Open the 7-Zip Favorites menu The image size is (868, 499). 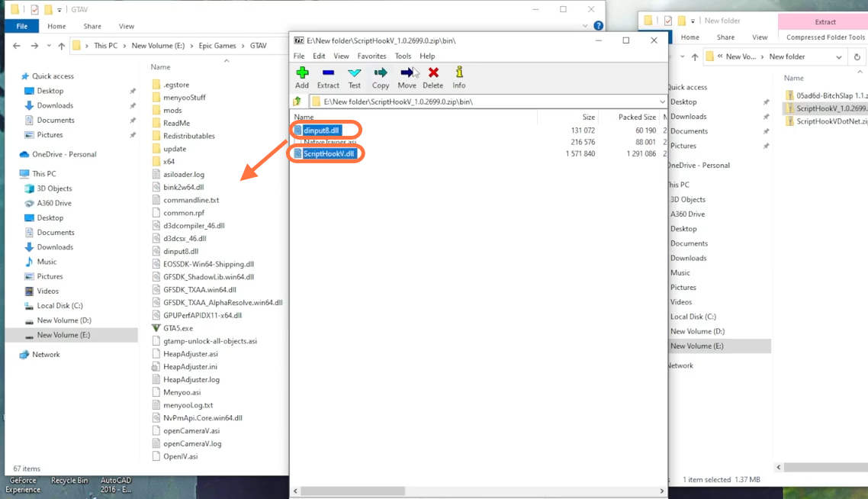(371, 56)
